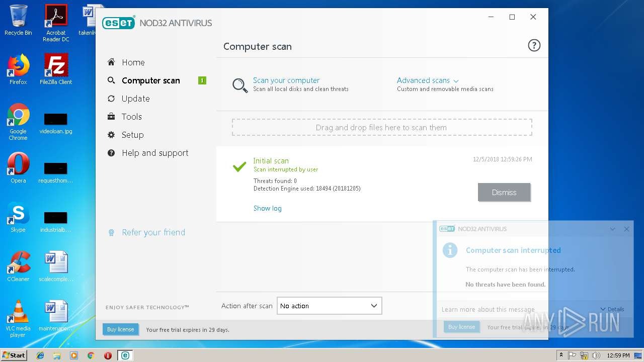Viewport: 644px width, 362px height.
Task: Open the Setup section
Action: 132,135
